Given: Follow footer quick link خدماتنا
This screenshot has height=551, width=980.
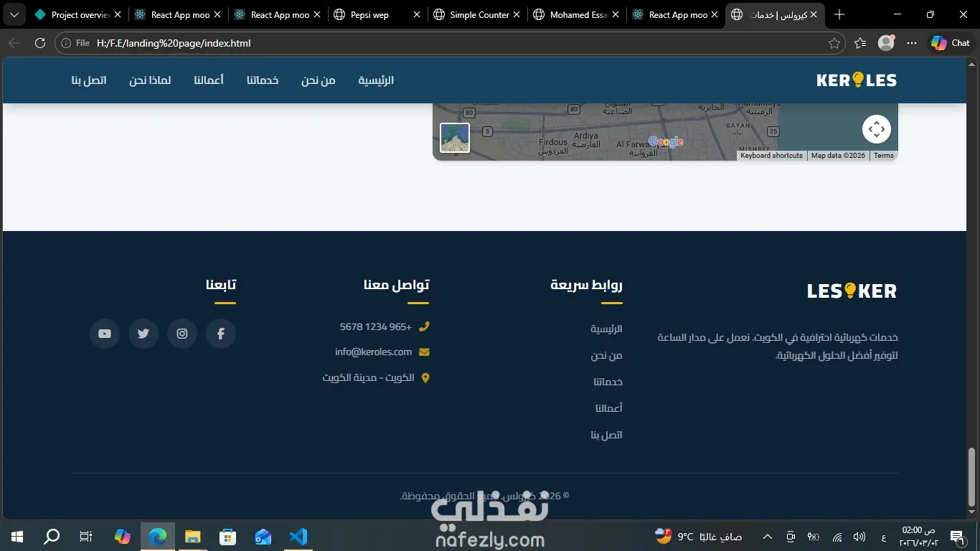Looking at the screenshot, I should 608,382.
